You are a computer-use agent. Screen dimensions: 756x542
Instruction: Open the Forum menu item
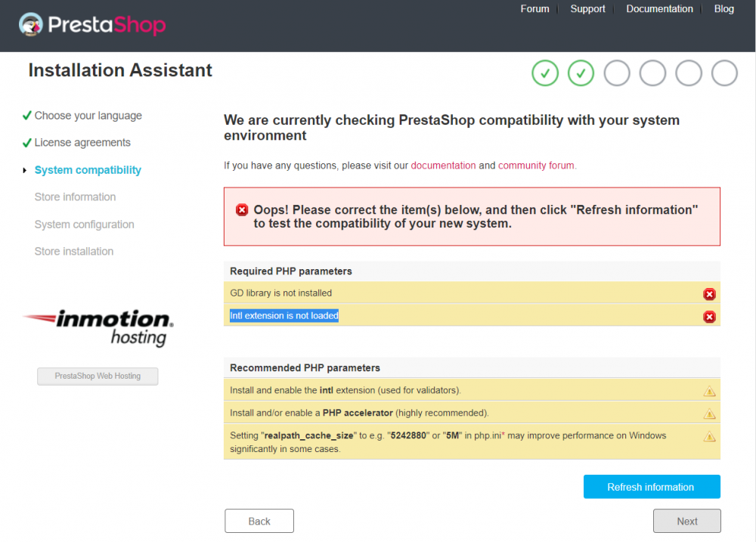coord(534,8)
